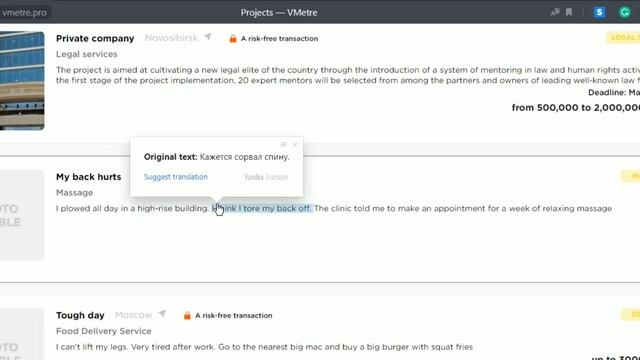Viewport: 640px width, 360px height.
Task: Open the Yandex Translate link
Action: pyautogui.click(x=266, y=177)
